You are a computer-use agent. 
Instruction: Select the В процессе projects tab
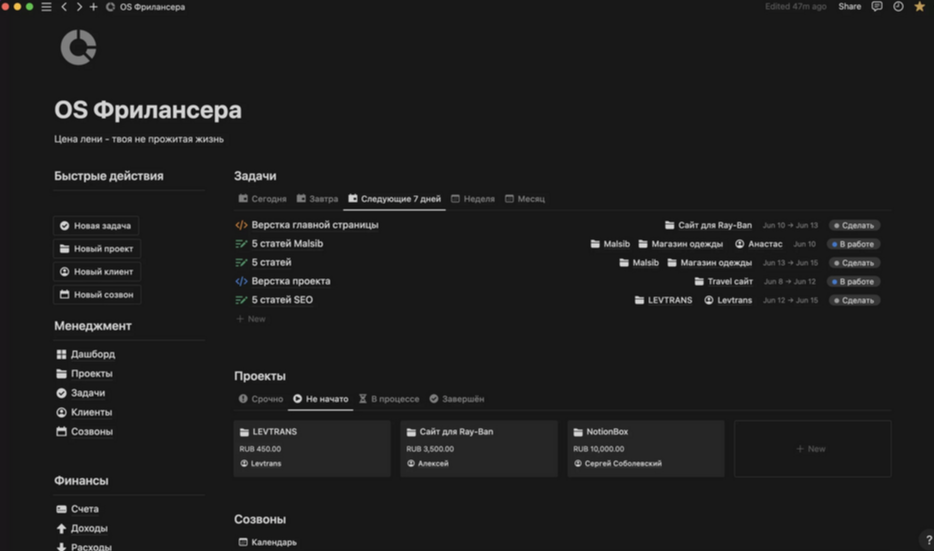click(x=389, y=399)
